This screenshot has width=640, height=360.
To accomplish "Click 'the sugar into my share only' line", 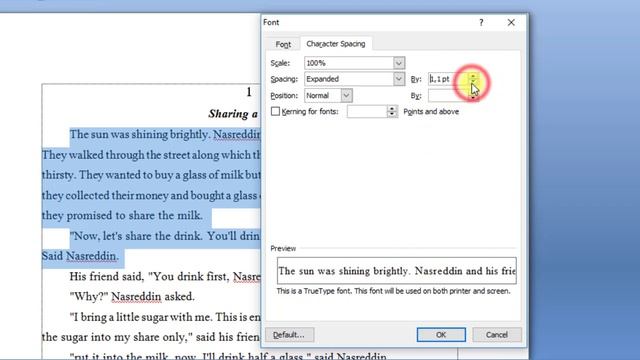I will point(151,337).
